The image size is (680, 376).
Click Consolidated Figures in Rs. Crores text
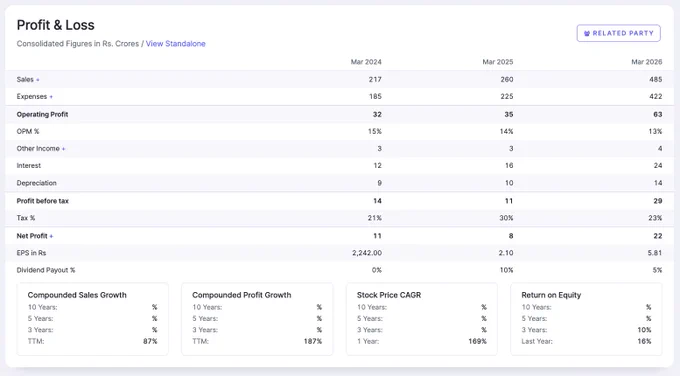click(78, 44)
